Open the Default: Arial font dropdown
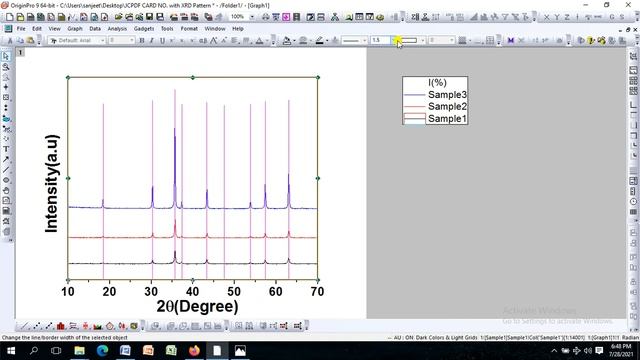 pos(102,40)
